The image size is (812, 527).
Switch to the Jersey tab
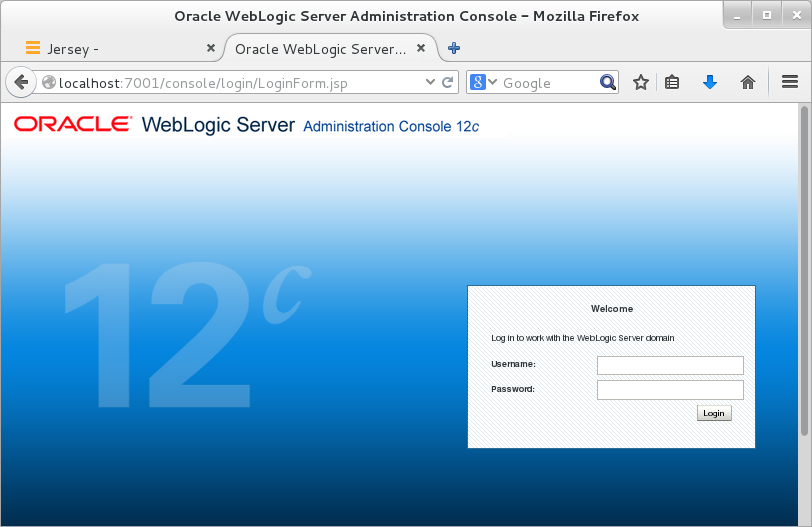coord(119,49)
